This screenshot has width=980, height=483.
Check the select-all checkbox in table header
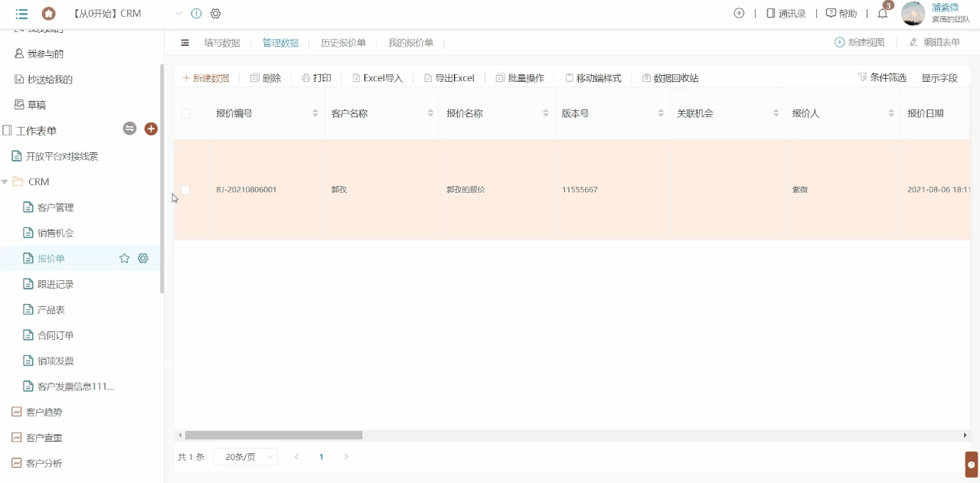[185, 113]
